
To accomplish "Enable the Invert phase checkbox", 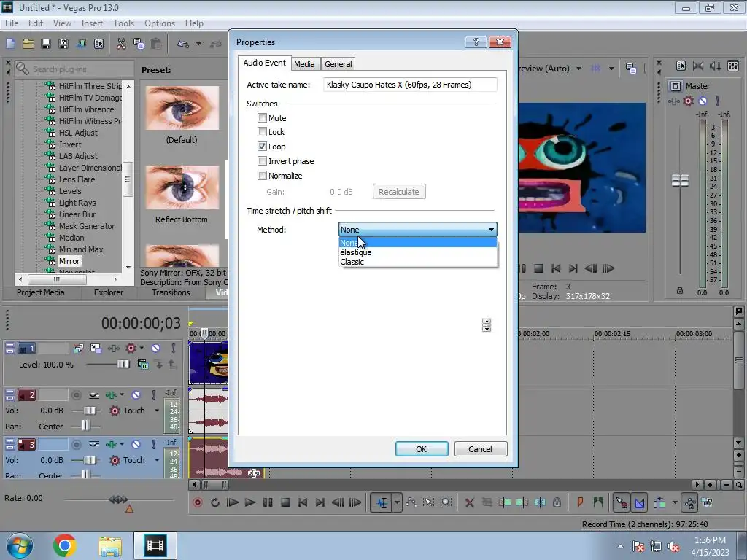I will point(262,161).
